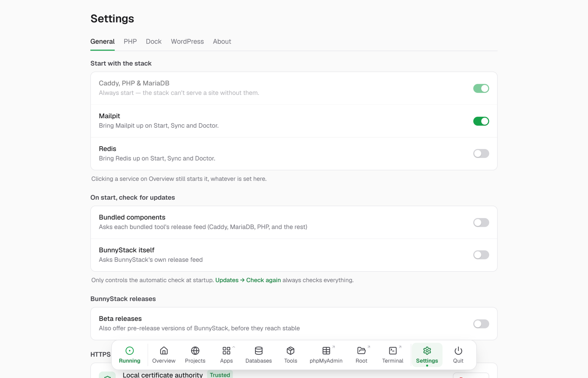Switch to the Dock tab
The image size is (588, 378).
[154, 41]
